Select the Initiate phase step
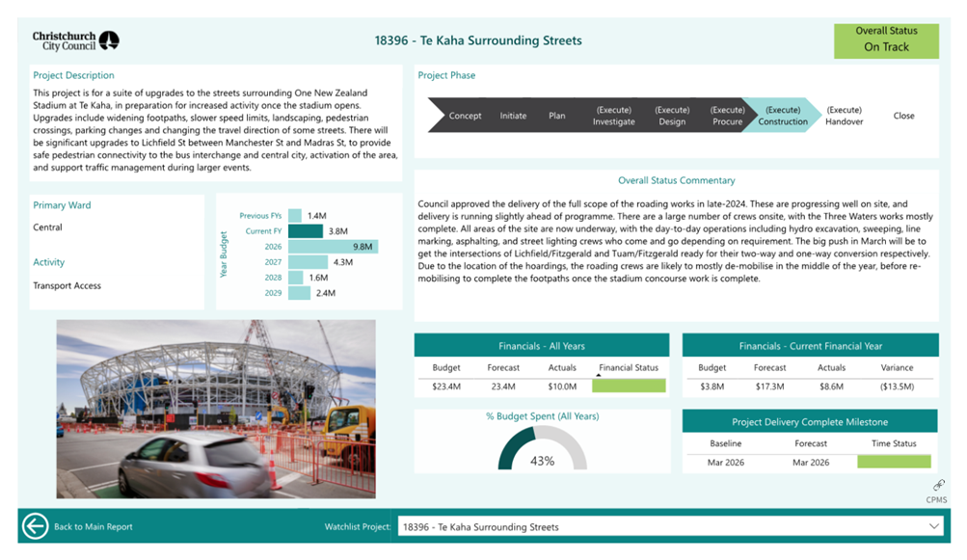 point(513,116)
